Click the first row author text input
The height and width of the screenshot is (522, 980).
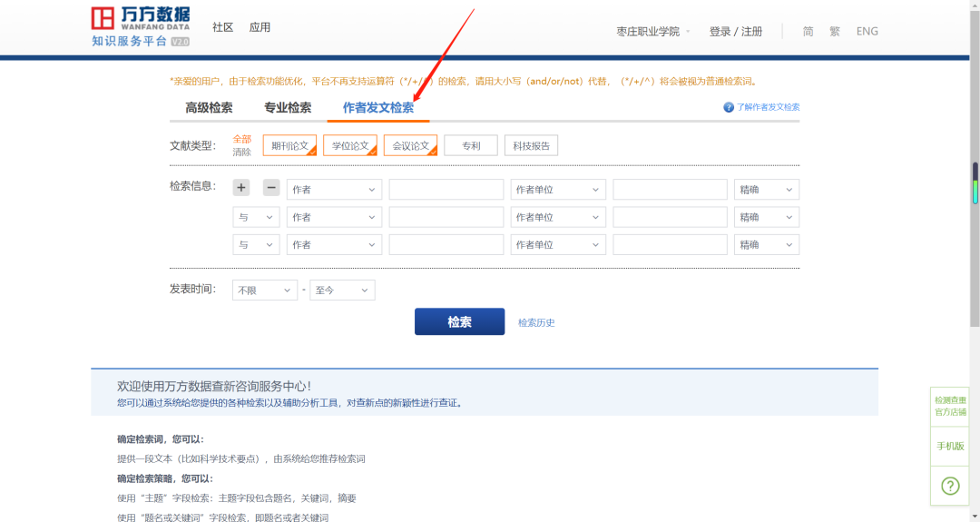[x=446, y=190]
